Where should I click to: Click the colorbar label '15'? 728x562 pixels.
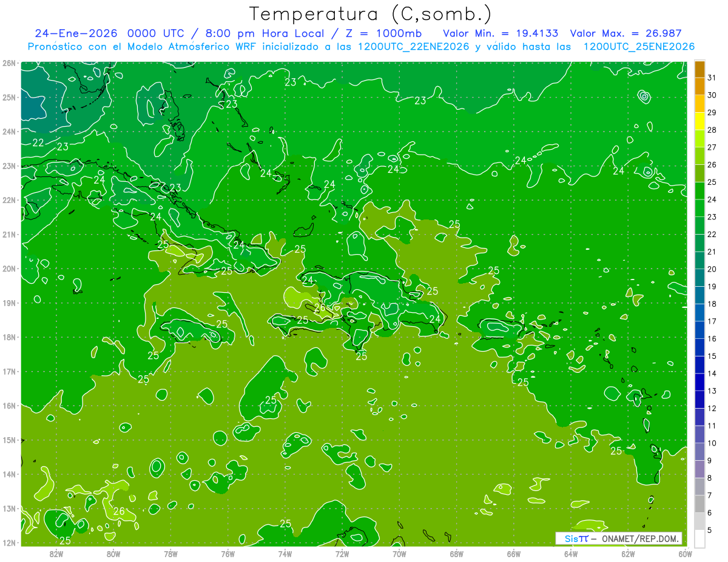[x=712, y=356]
